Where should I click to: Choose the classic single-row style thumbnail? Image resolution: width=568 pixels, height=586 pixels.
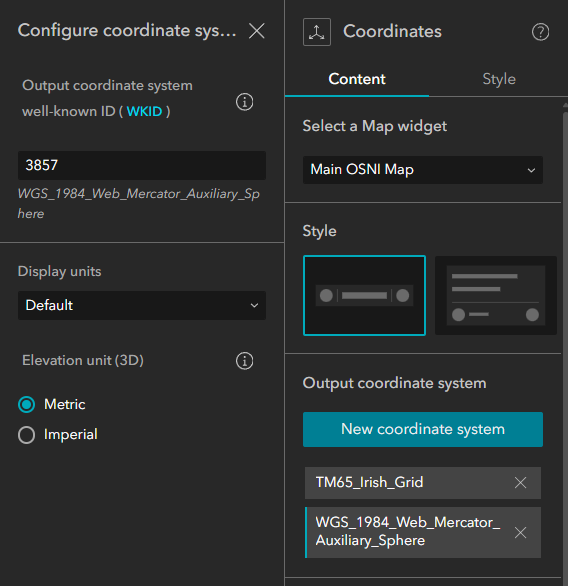pos(364,295)
